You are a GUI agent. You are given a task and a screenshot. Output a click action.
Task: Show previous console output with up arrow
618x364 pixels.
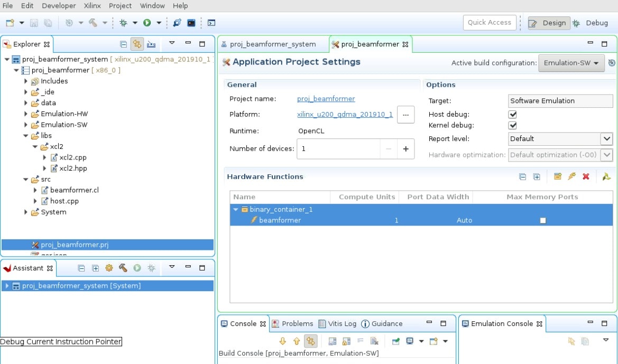[297, 341]
